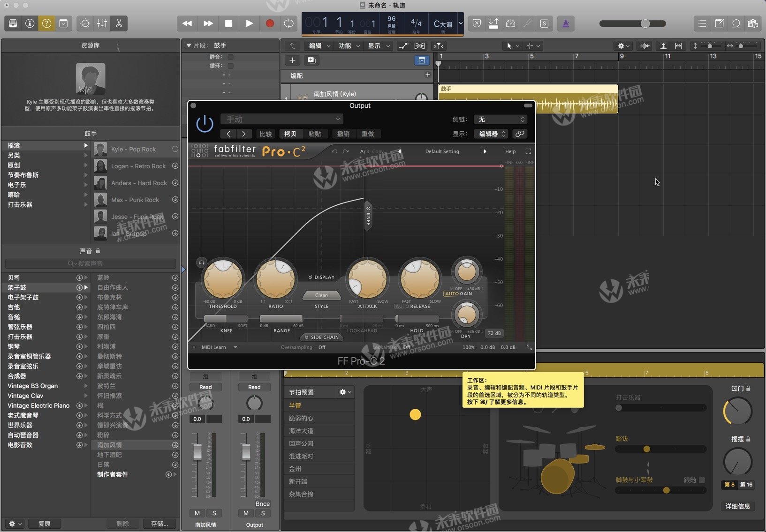Adjust the RANGE slider
Viewport: 766px width, 532px height.
pos(281,319)
